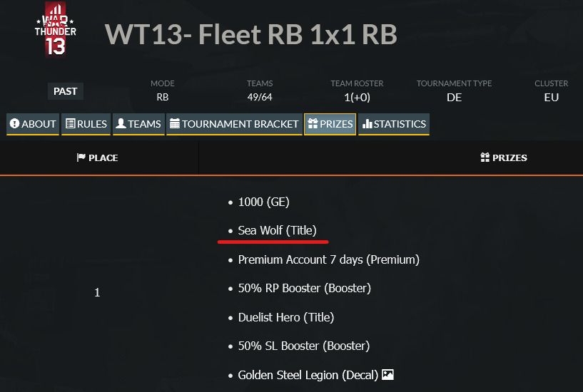Image resolution: width=583 pixels, height=392 pixels.
Task: Click the 50% RP Booster entry
Action: (304, 288)
